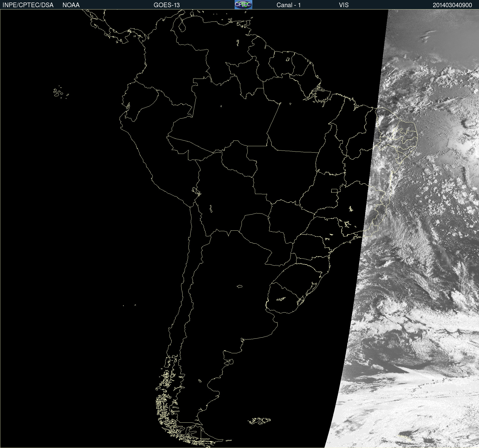Click the INPE/CPTEC/DSA header text
This screenshot has height=448, width=479.
tap(28, 5)
